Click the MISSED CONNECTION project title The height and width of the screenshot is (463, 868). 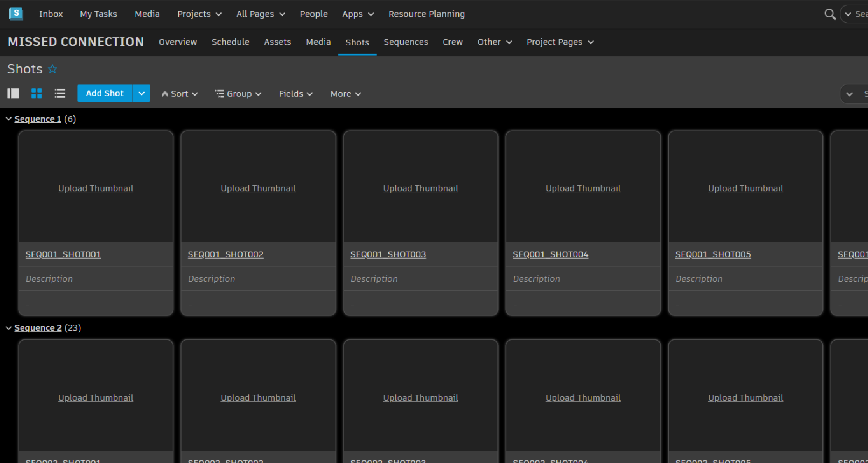pos(76,42)
